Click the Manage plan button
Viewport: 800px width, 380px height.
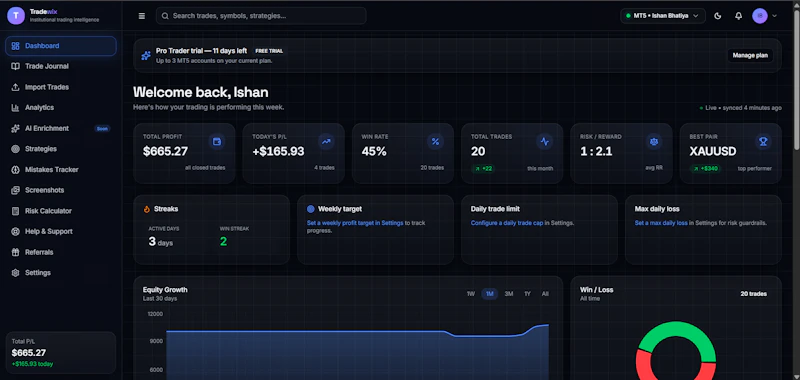(750, 55)
